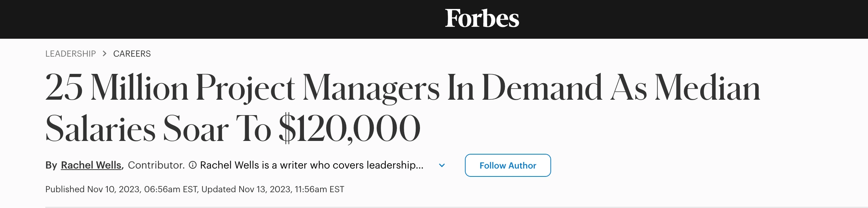Image resolution: width=868 pixels, height=208 pixels.
Task: Click the $120,000 figure in headline
Action: [x=349, y=128]
